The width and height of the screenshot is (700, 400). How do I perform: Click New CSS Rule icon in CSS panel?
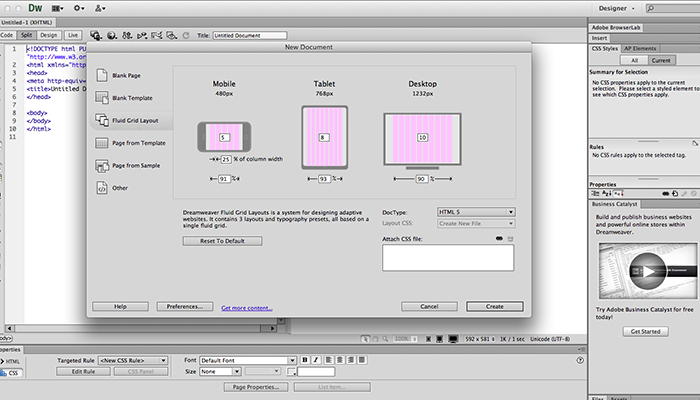coord(675,193)
